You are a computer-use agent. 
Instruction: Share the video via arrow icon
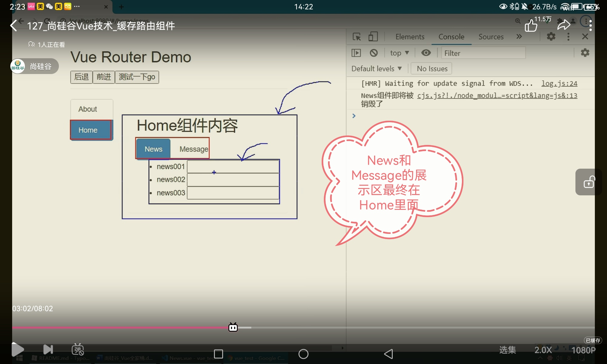click(x=564, y=25)
